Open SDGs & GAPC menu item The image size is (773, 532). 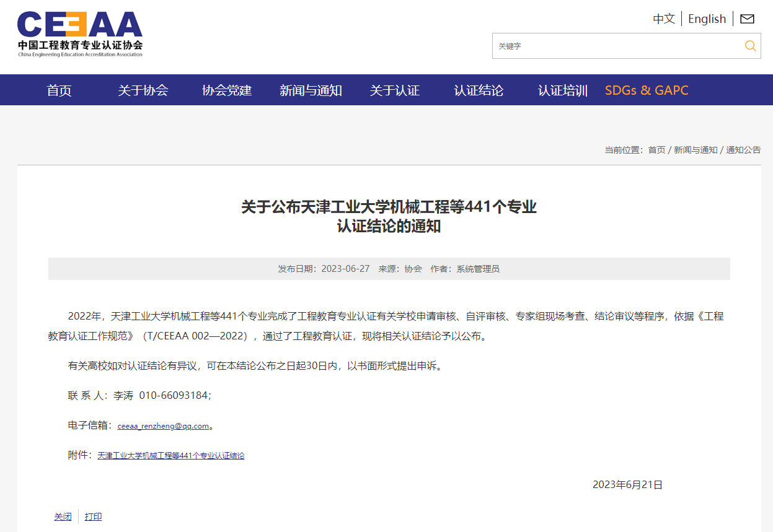pyautogui.click(x=647, y=90)
